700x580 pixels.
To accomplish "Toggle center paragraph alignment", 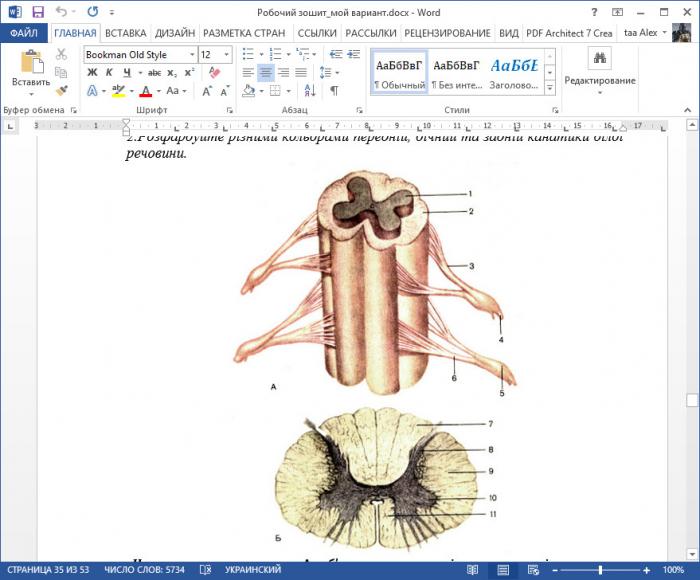I will [x=266, y=73].
